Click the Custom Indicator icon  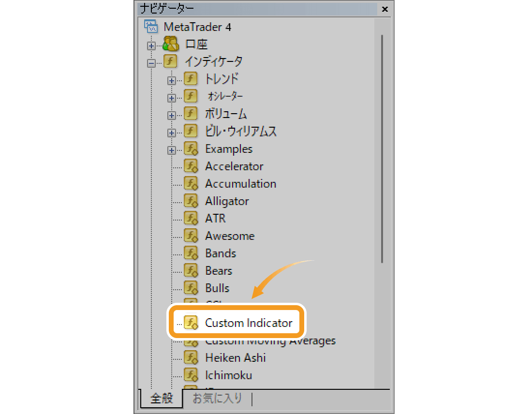pos(191,323)
